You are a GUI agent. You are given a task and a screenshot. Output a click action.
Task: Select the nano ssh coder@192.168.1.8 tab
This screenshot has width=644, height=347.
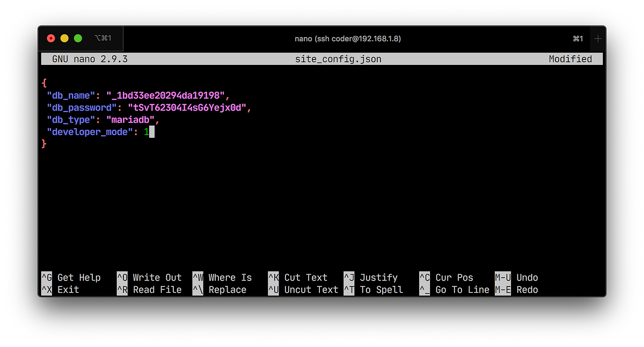point(348,39)
